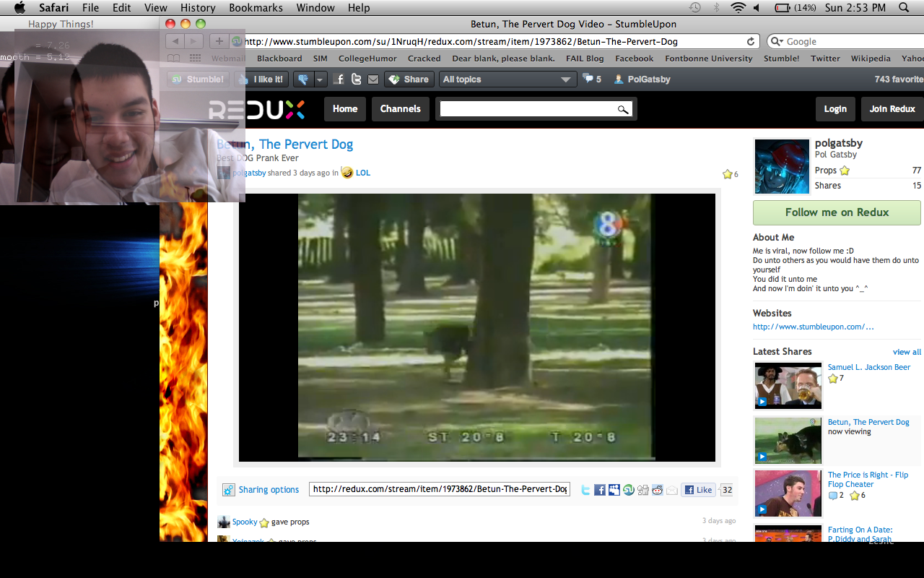Image resolution: width=924 pixels, height=578 pixels.
Task: Open the History menu
Action: (x=198, y=8)
